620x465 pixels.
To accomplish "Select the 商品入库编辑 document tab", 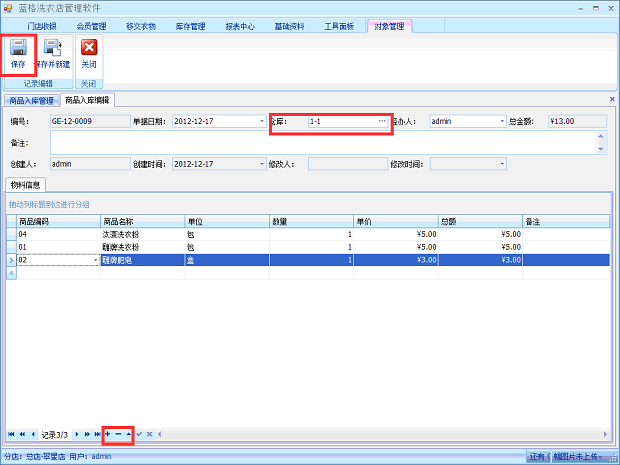I will (87, 100).
